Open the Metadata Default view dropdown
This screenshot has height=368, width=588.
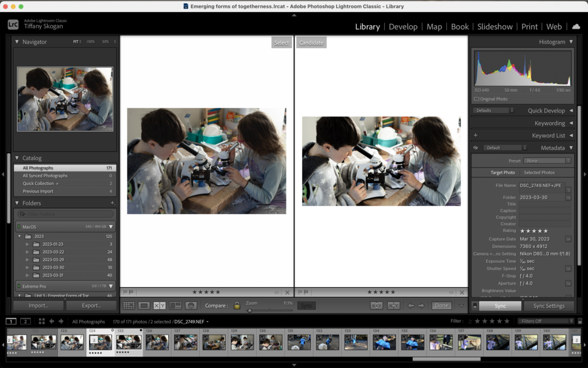[x=505, y=148]
